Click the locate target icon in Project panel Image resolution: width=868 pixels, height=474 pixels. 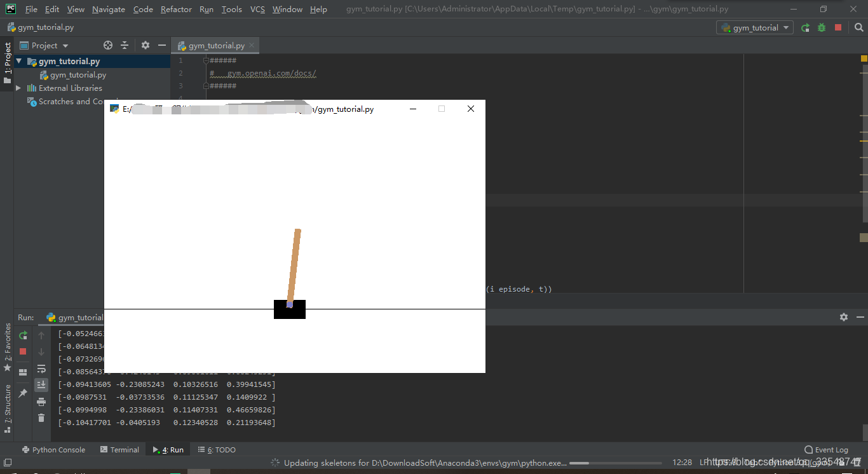(x=108, y=45)
